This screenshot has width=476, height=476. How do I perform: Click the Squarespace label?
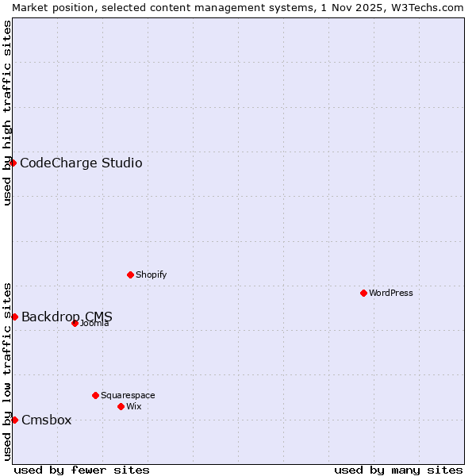tap(128, 395)
